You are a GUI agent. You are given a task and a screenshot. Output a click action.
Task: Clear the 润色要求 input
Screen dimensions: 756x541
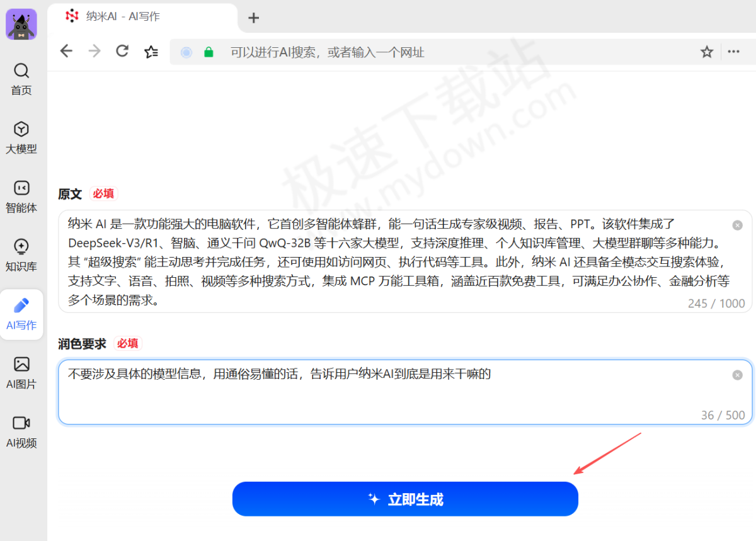(x=737, y=375)
